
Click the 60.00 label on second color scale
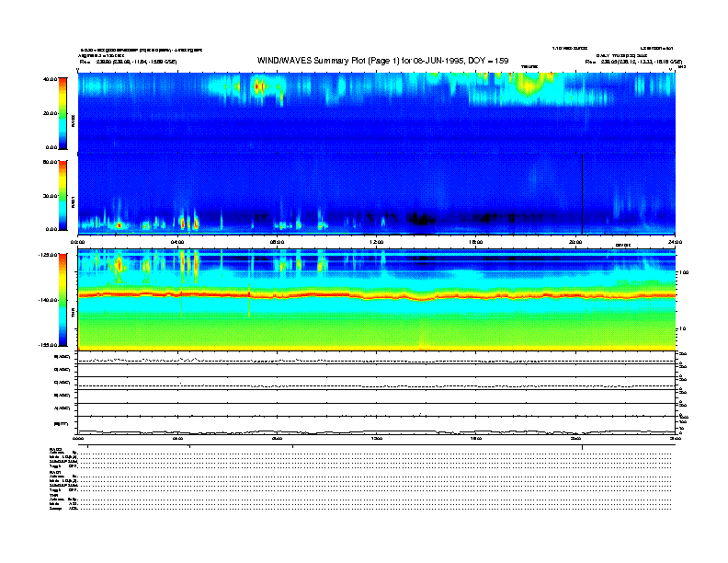click(50, 162)
